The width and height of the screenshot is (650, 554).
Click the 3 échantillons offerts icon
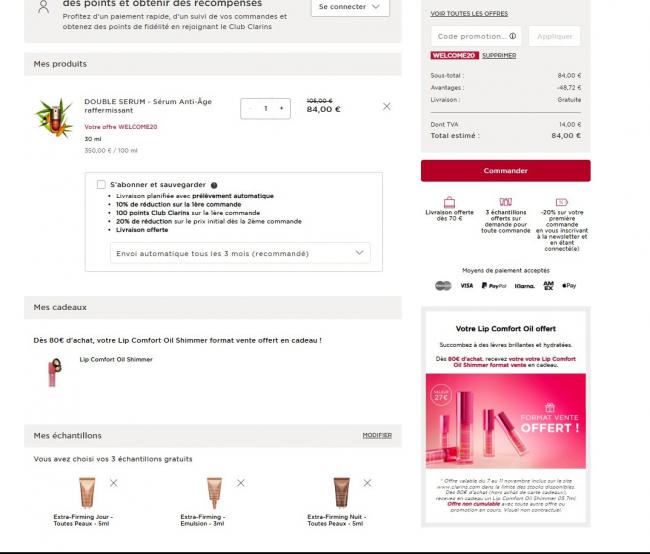pyautogui.click(x=505, y=202)
